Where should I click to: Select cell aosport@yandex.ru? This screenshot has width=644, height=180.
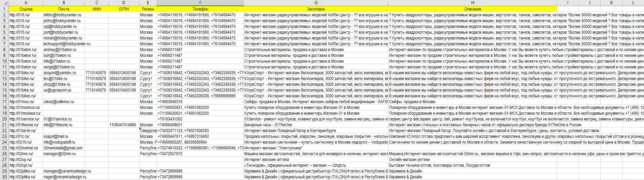click(x=63, y=73)
